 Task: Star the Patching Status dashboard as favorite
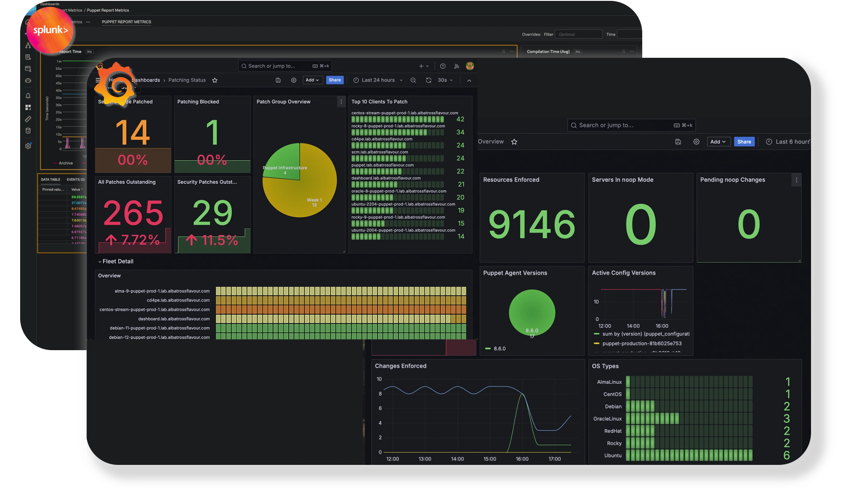(215, 80)
